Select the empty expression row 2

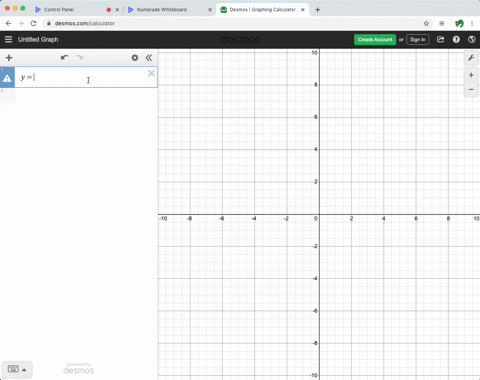[79, 97]
